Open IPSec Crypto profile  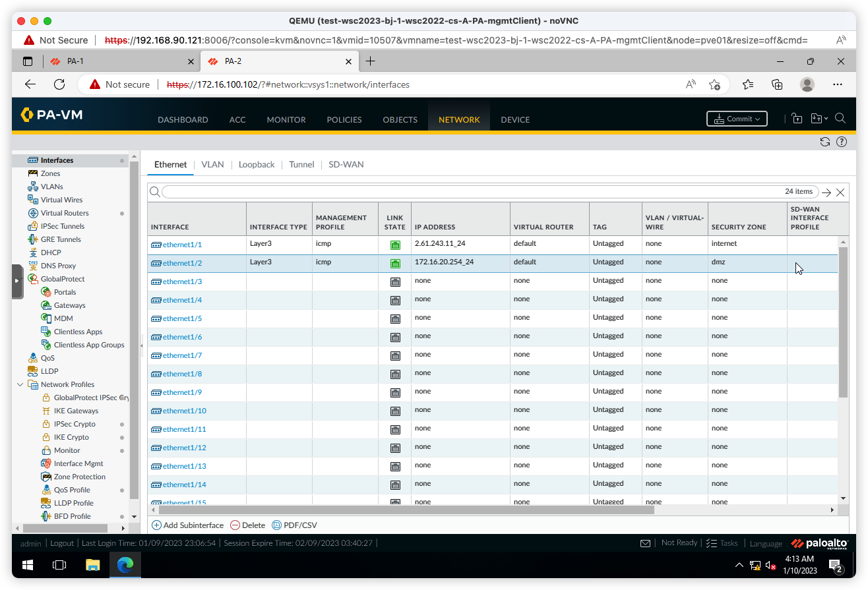coord(69,424)
